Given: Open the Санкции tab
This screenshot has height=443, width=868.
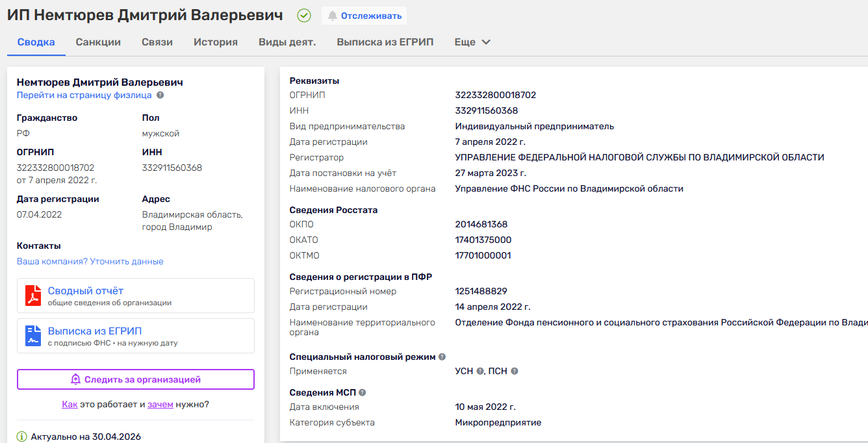Looking at the screenshot, I should pos(98,42).
